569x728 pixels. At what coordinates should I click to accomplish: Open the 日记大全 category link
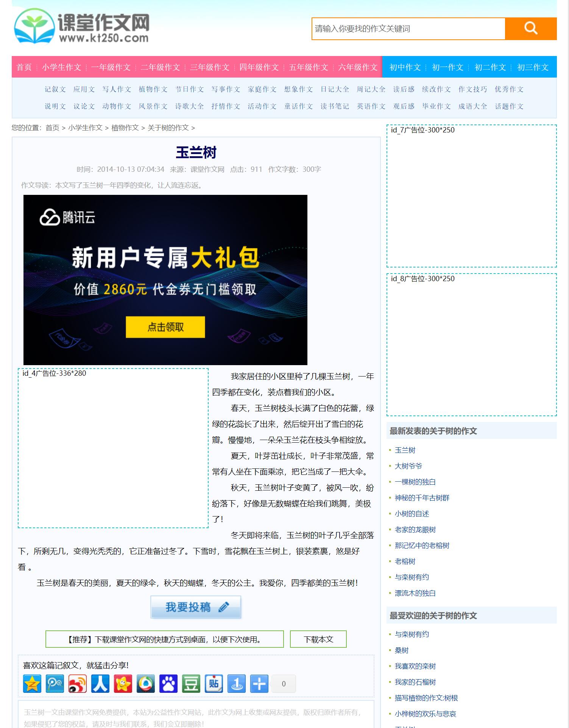(335, 89)
